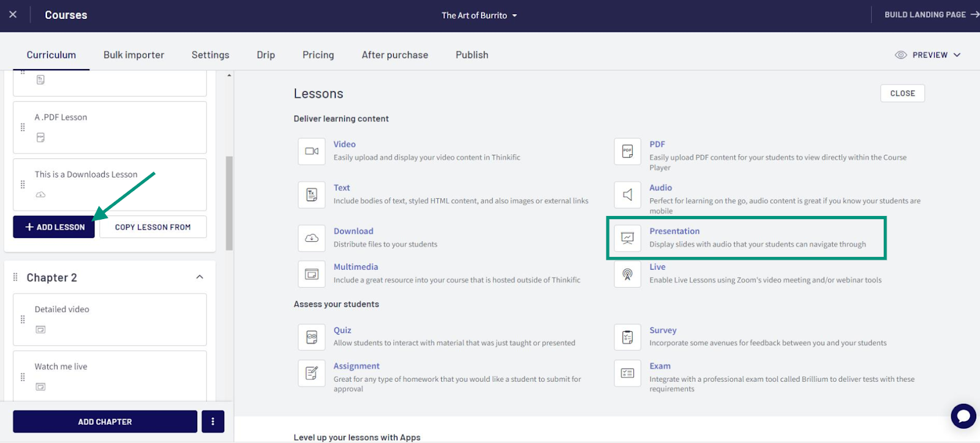The image size is (980, 443).
Task: Open the chat support bubble
Action: point(963,416)
